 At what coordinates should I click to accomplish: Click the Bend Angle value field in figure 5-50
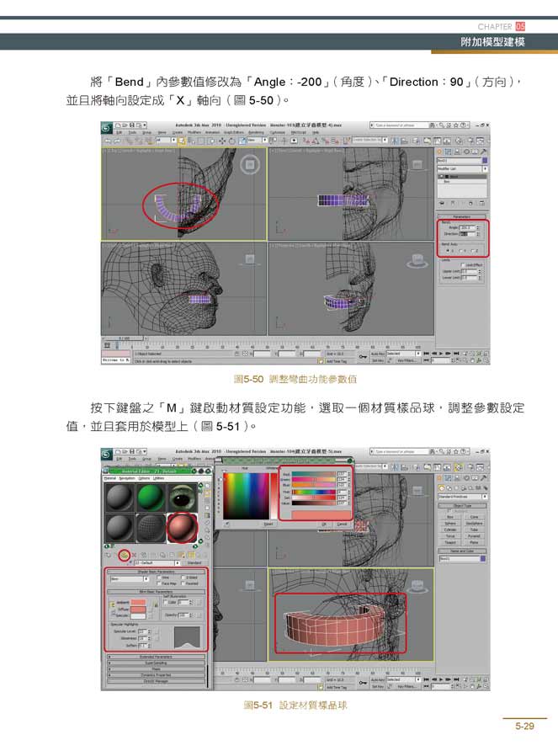coord(467,227)
